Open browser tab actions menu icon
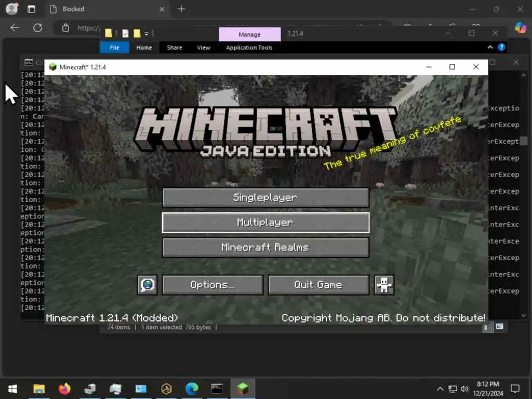532x399 pixels. point(31,9)
